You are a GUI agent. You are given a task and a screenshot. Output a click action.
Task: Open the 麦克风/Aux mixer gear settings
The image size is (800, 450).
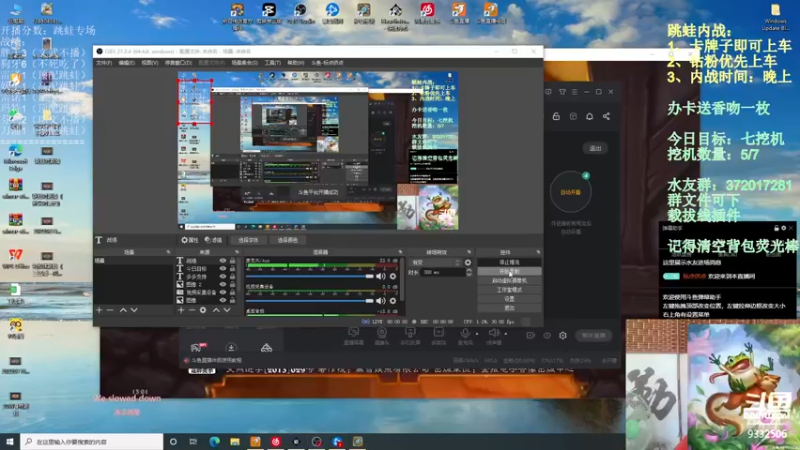point(393,276)
